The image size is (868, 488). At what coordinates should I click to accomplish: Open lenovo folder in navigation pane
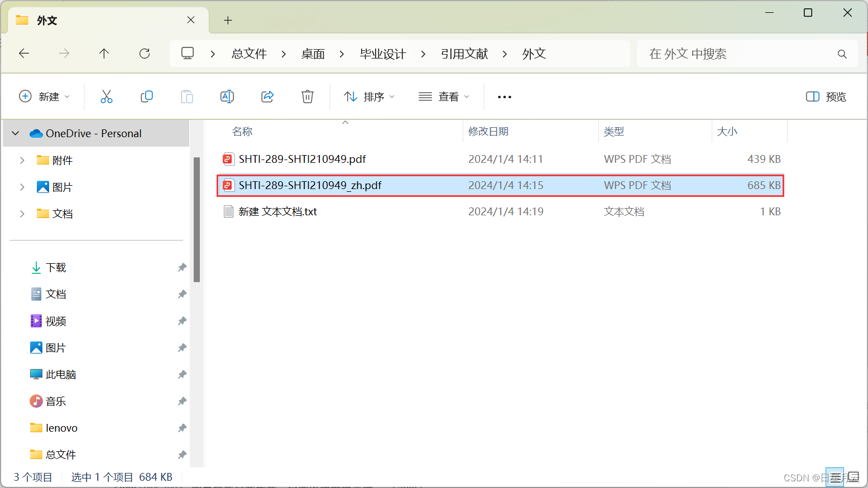pos(61,428)
